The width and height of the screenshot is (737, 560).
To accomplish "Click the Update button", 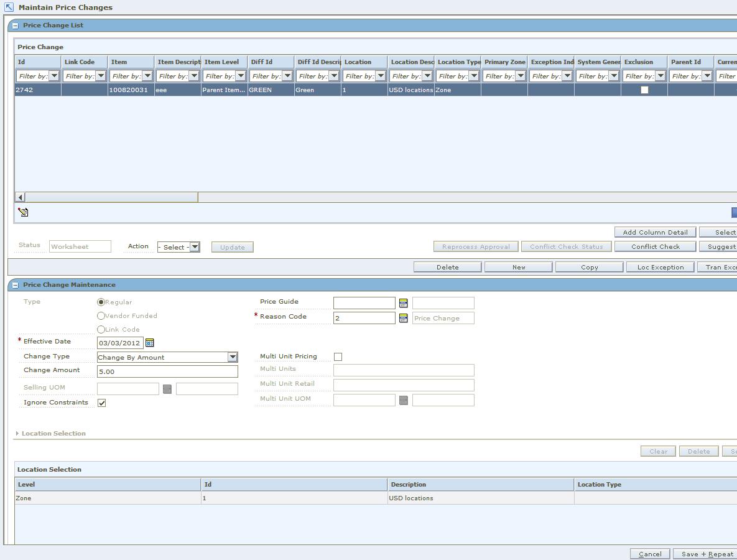I will pyautogui.click(x=232, y=247).
